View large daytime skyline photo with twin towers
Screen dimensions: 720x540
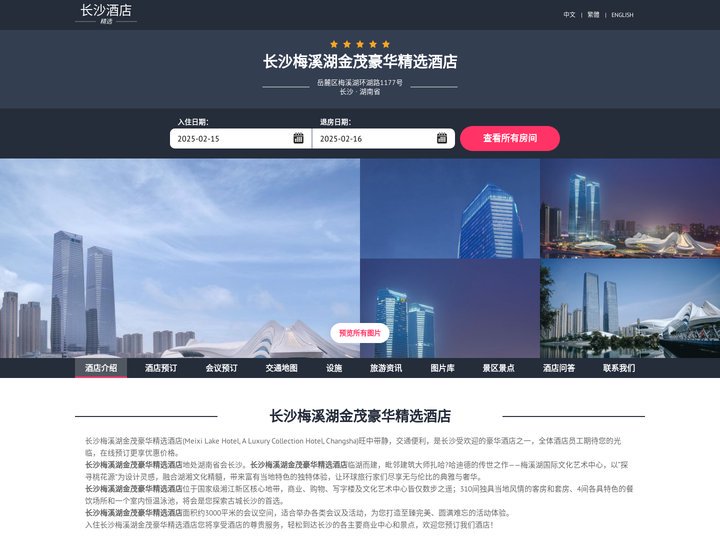(180, 258)
